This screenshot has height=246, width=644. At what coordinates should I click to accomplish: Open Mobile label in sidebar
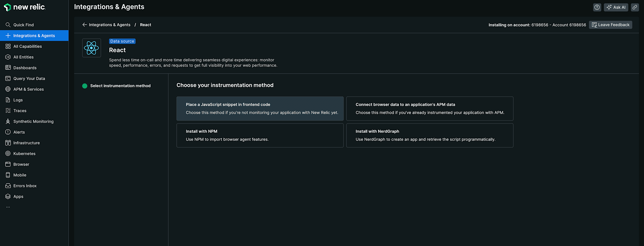click(x=20, y=175)
